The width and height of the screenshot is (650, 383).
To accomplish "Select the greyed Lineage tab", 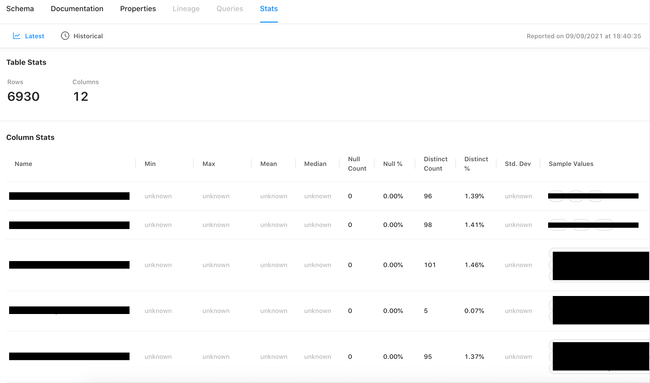I will pos(186,9).
